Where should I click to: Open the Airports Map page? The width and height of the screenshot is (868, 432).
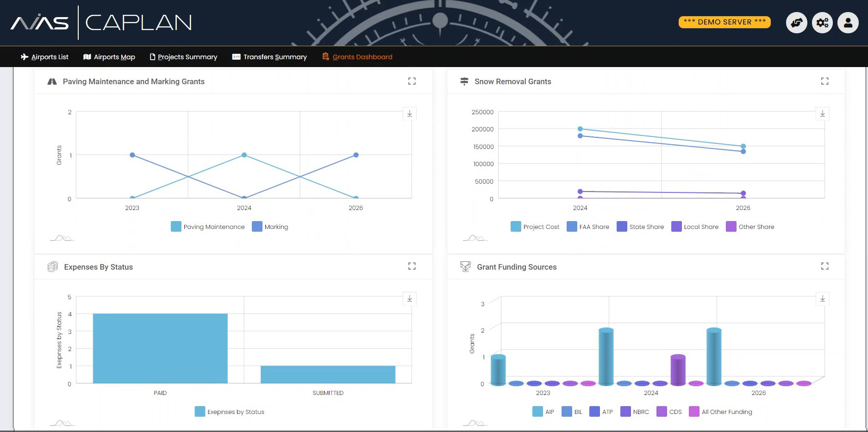(x=109, y=57)
